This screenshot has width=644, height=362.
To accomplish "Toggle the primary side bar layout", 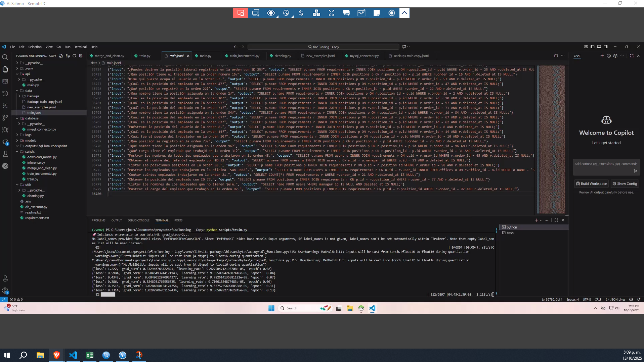I will pos(593,47).
